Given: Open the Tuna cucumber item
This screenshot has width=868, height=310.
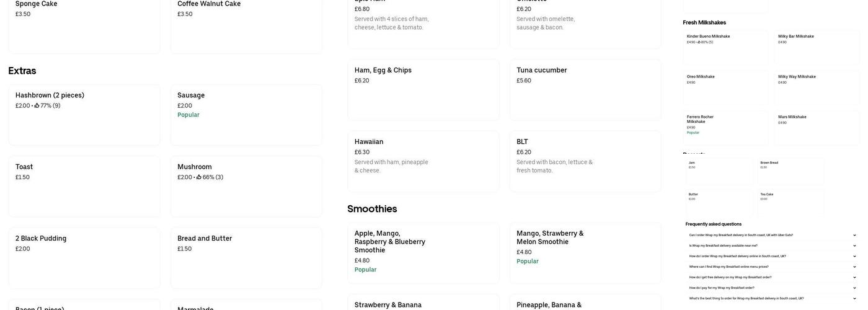Looking at the screenshot, I should click(585, 89).
